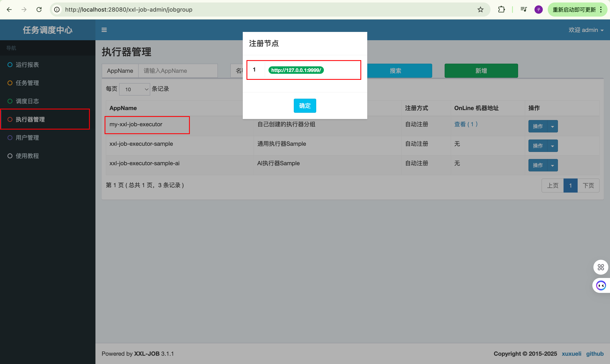Open the floating assistant face icon
610x364 pixels.
(601, 285)
